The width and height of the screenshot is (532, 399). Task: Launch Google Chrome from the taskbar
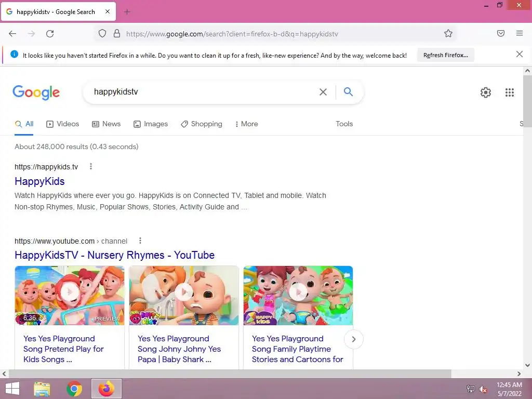tap(74, 389)
